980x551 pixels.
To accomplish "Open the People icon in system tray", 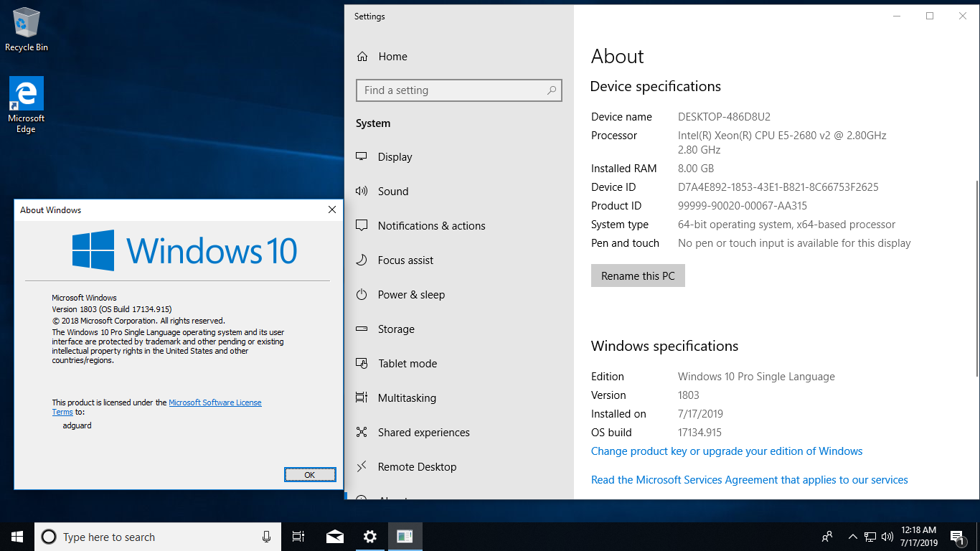I will 827,537.
